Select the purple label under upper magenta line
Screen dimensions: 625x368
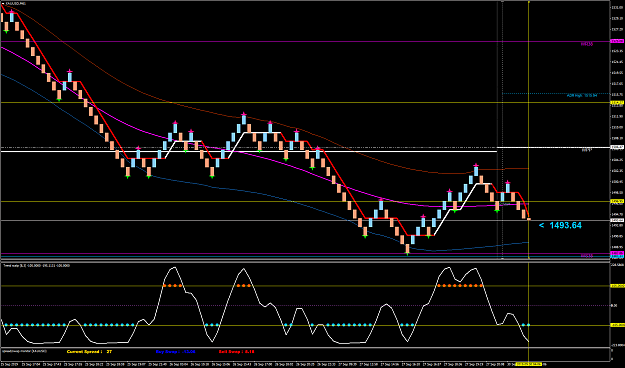pyautogui.click(x=586, y=44)
